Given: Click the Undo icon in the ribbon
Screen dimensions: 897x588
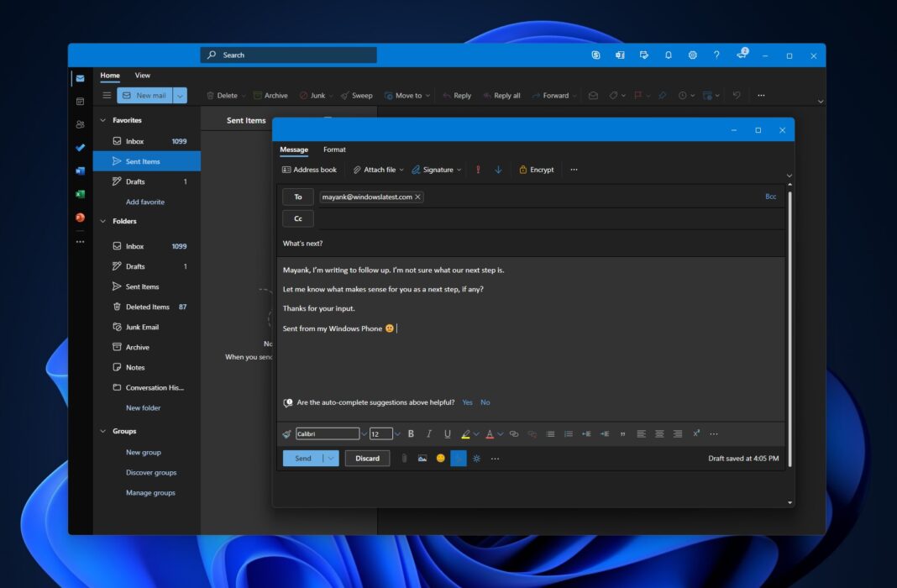Looking at the screenshot, I should click(x=737, y=95).
